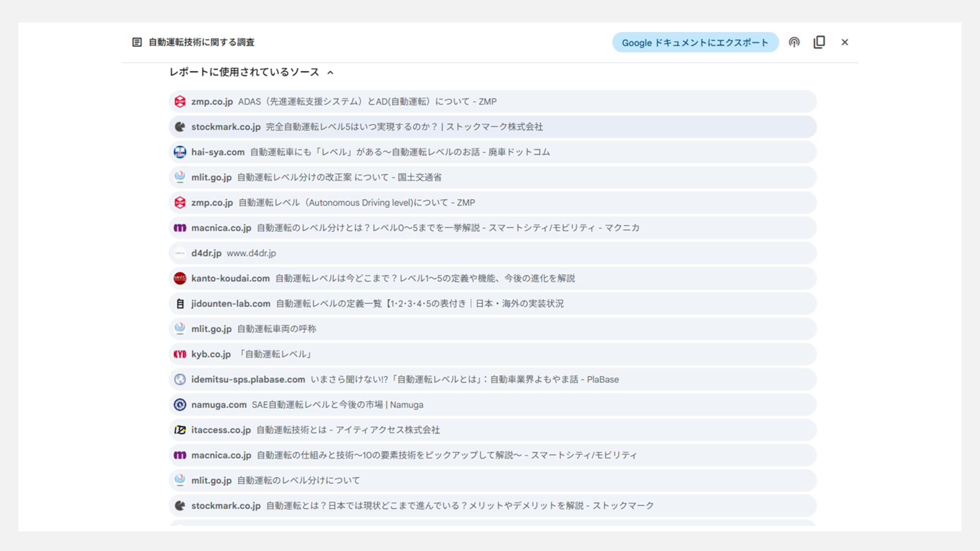Click the mlit favicon on the レベル分けについて row
This screenshot has width=980, height=551.
click(180, 480)
